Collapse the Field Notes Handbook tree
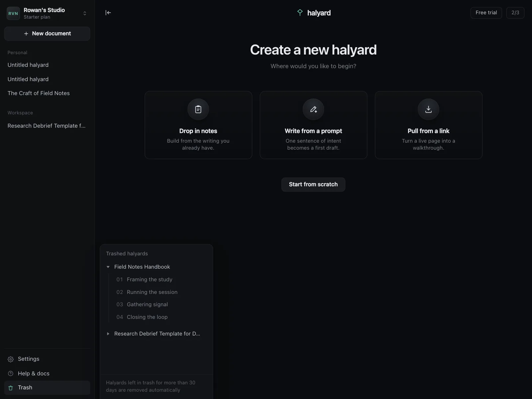 click(x=108, y=267)
